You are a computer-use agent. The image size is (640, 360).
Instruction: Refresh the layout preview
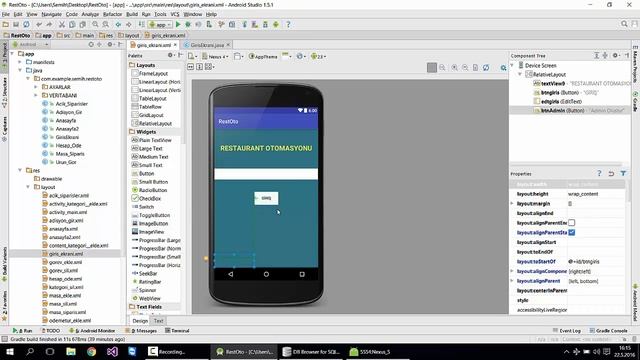(486, 68)
